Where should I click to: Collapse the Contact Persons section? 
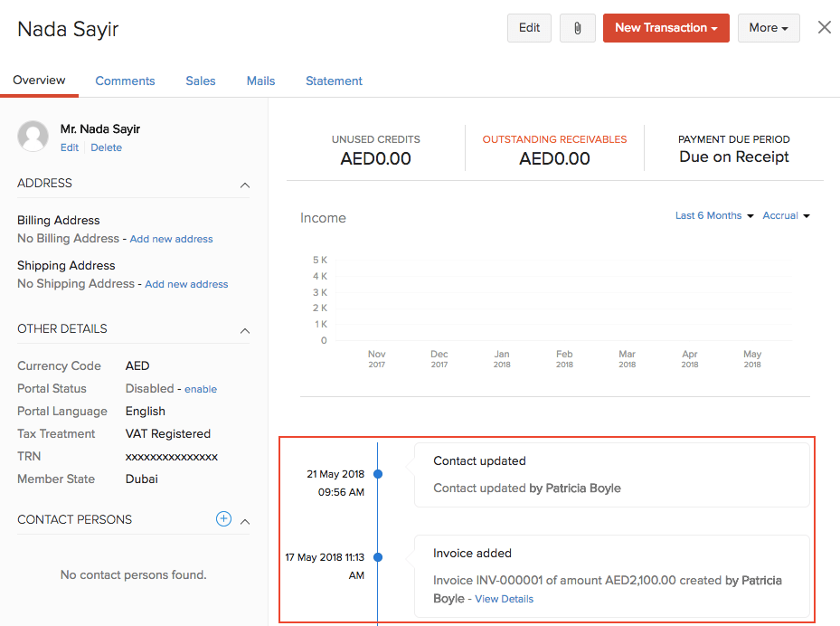point(244,521)
